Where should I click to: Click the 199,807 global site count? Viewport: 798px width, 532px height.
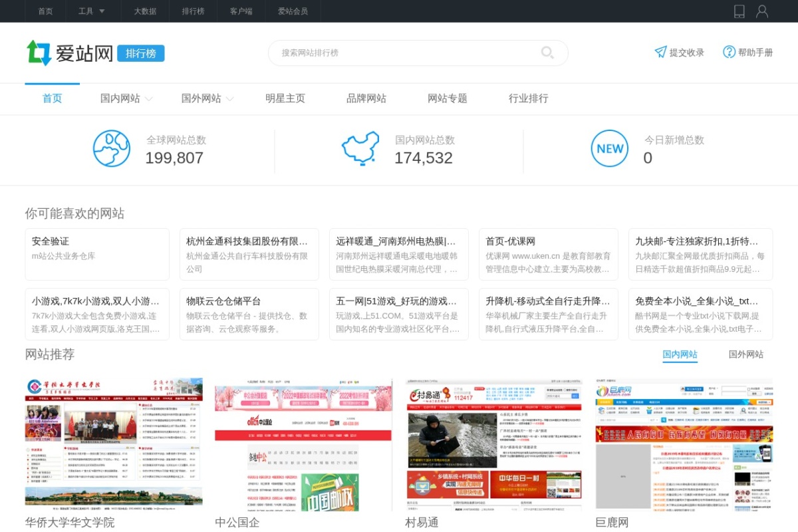pos(174,158)
